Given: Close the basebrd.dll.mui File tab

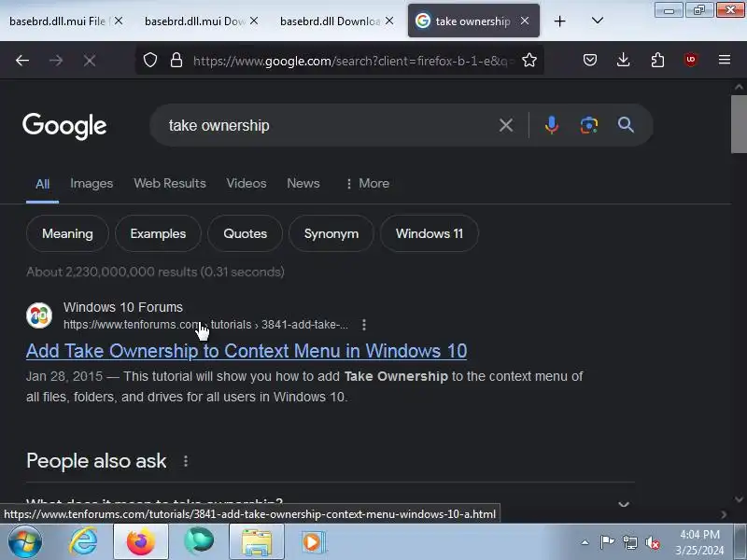Looking at the screenshot, I should (x=119, y=21).
